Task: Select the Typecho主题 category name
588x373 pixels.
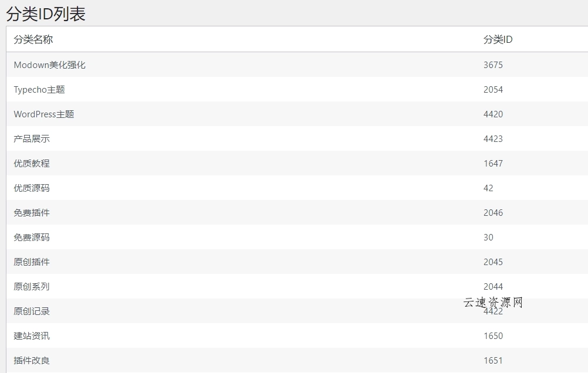Action: coord(39,90)
